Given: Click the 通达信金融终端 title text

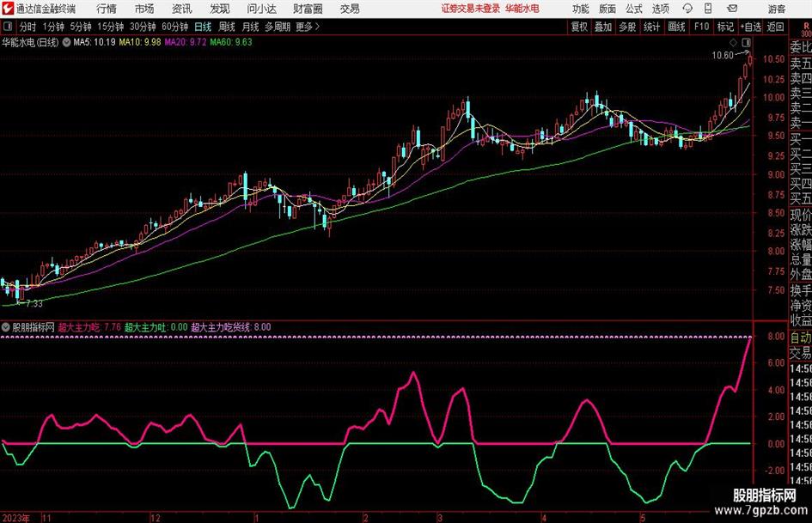Looking at the screenshot, I should click(46, 9).
